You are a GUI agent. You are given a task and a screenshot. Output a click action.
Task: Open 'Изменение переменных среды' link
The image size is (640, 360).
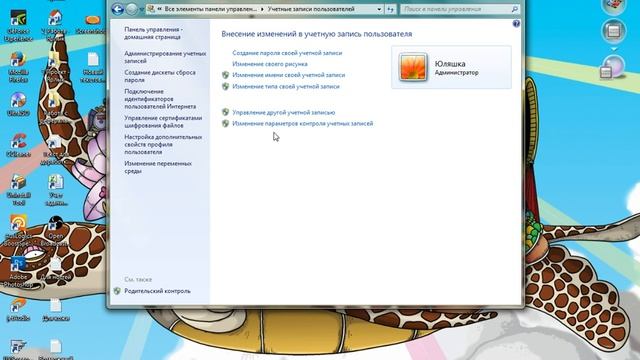(158, 167)
